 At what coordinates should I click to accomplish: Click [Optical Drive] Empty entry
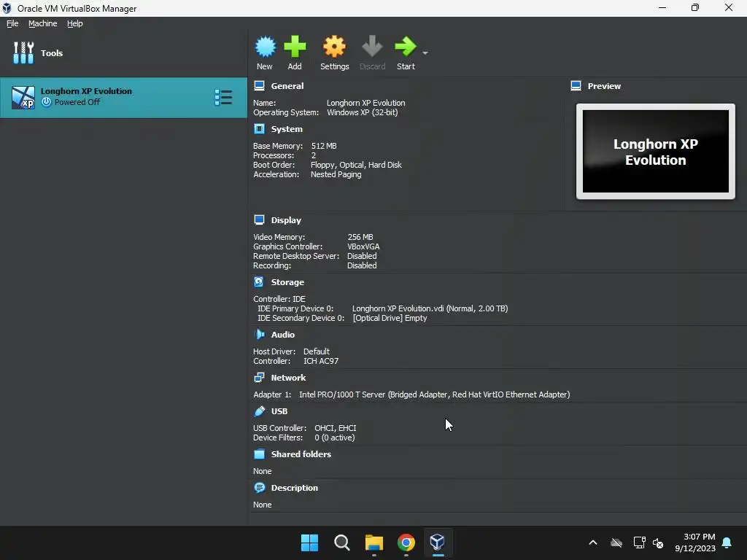390,318
